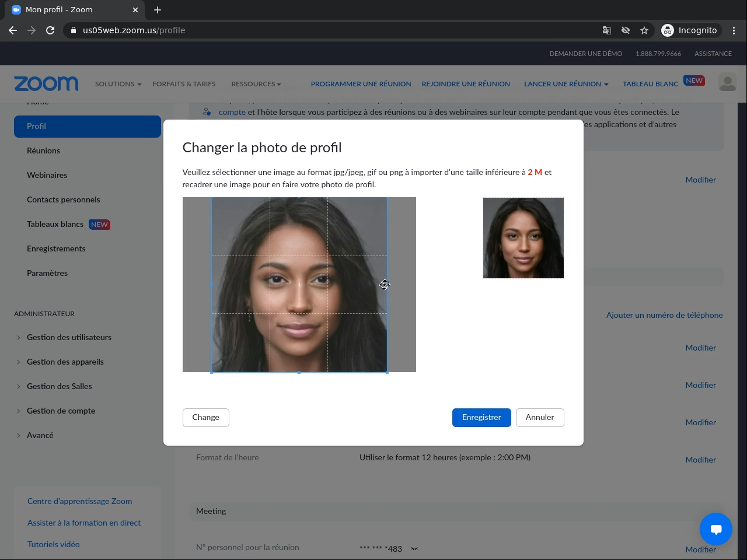Click the compte link in the notice

coord(232,112)
